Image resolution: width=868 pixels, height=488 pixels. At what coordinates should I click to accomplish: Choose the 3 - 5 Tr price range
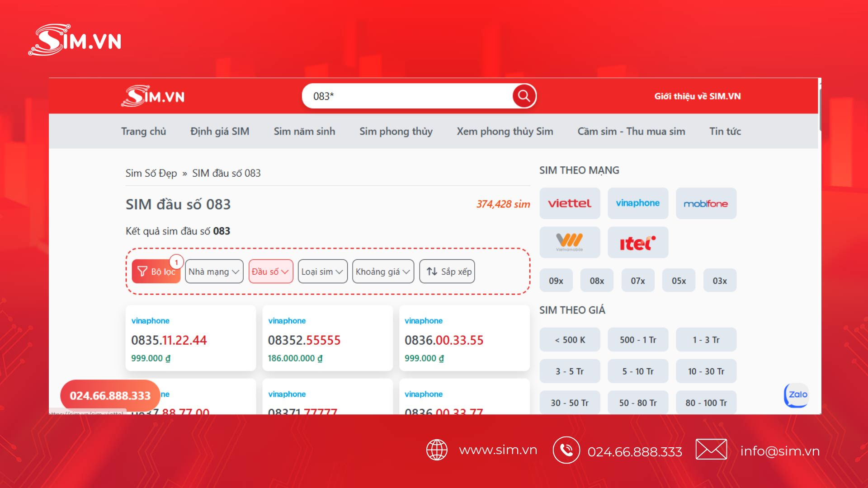click(570, 371)
